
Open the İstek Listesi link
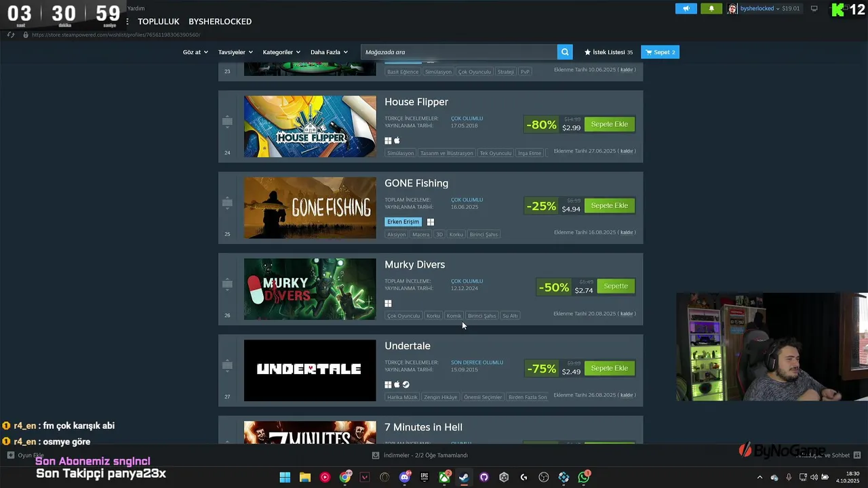click(608, 52)
